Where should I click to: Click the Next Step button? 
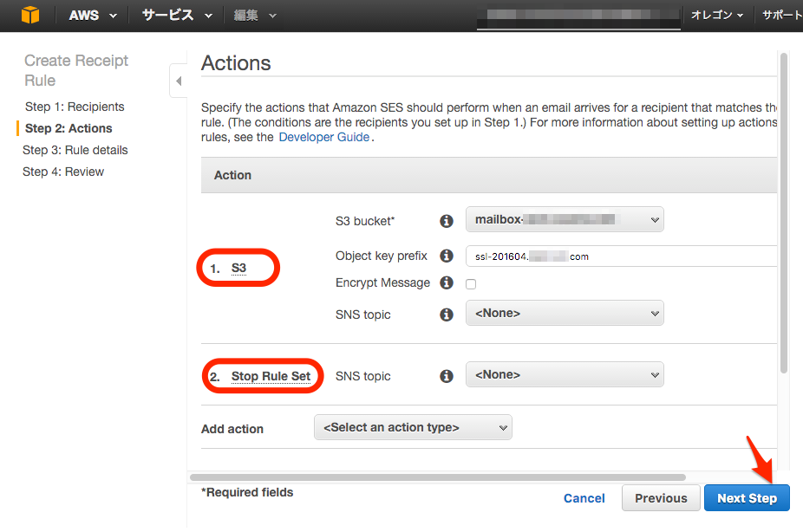pos(747,498)
